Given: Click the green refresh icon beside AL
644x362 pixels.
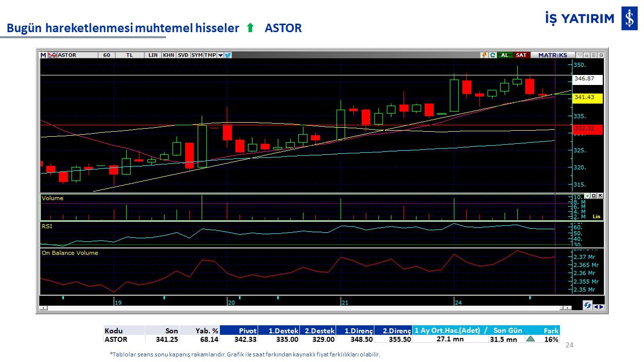Looking at the screenshot, I should pos(493,55).
